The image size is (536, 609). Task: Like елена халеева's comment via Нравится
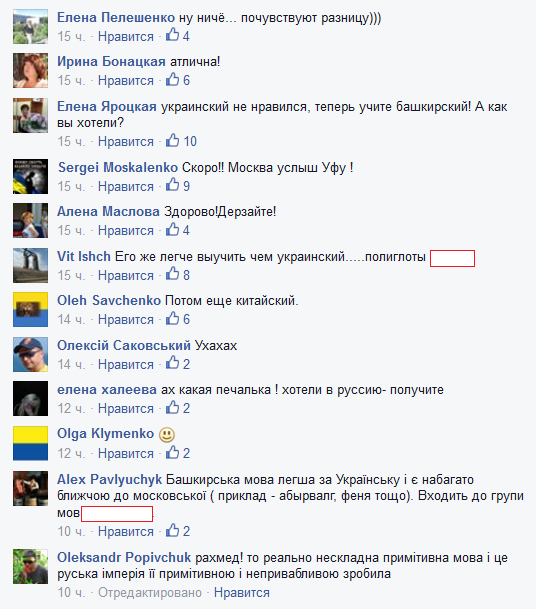(x=126, y=409)
